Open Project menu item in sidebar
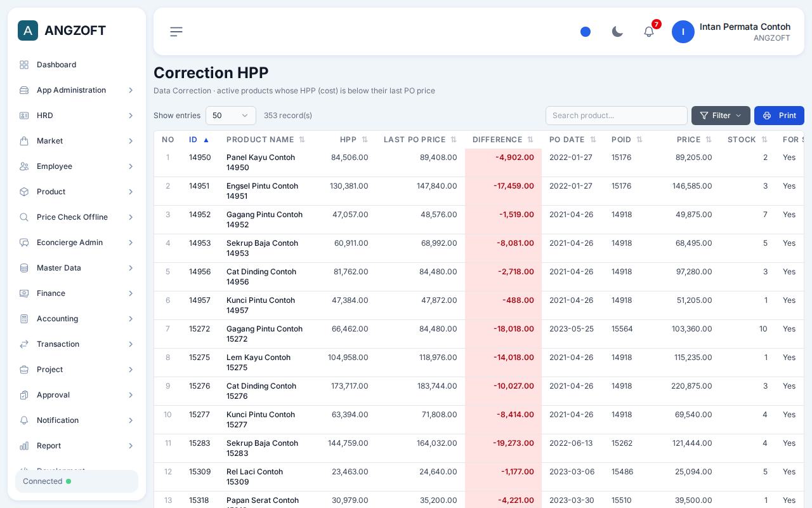 click(77, 370)
